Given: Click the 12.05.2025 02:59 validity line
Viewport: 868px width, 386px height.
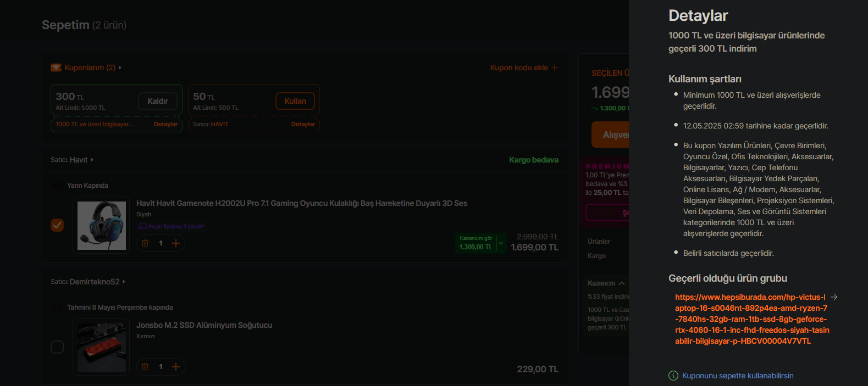Looking at the screenshot, I should pos(755,126).
